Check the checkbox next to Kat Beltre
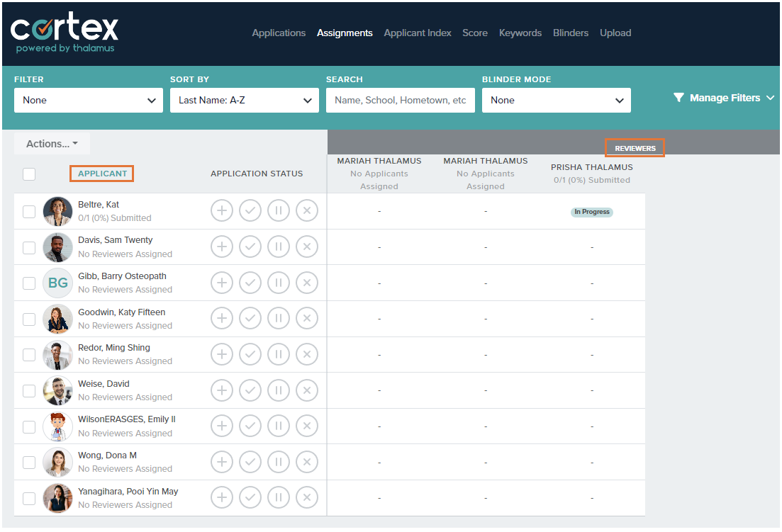Screen dimensions: 782x532 pyautogui.click(x=29, y=210)
